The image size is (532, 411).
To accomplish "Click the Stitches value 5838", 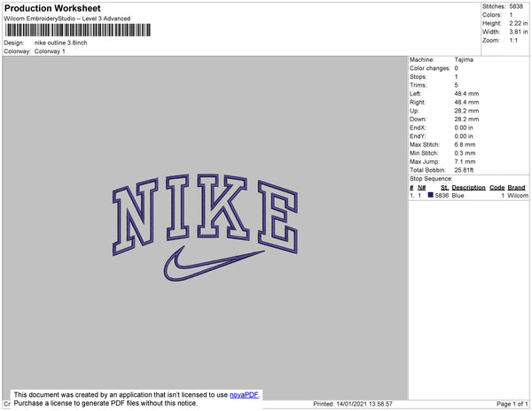I will [x=516, y=6].
